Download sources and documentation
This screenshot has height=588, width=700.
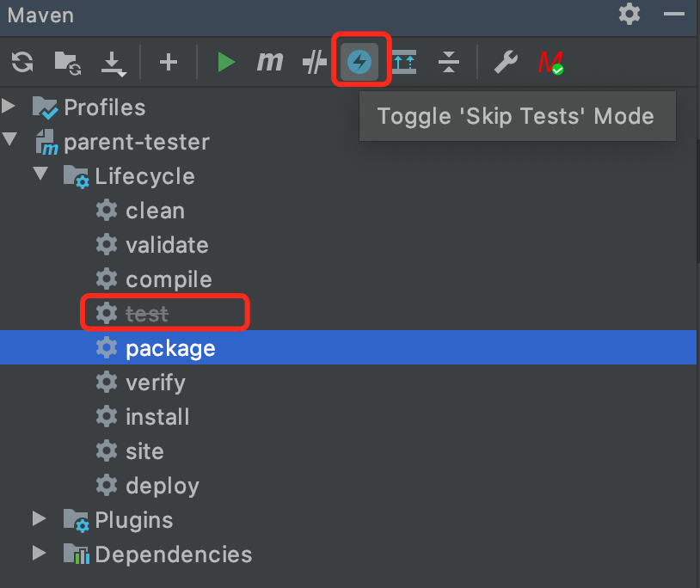pyautogui.click(x=113, y=61)
